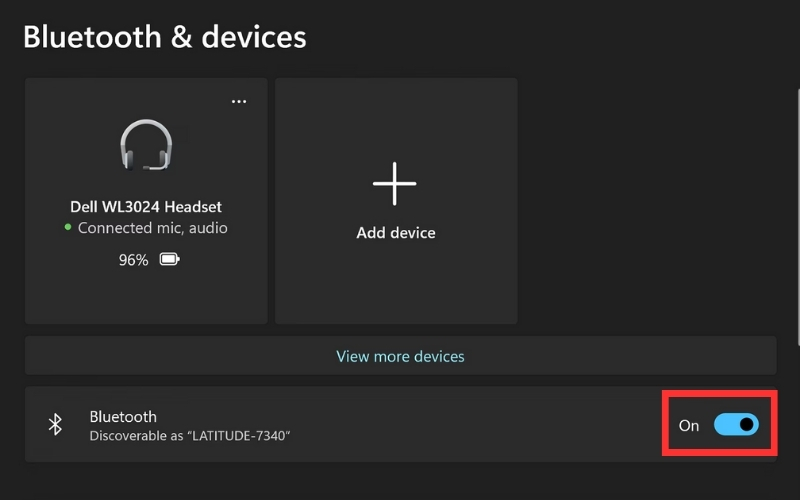Screen dimensions: 800x500
Task: Click Discoverable as "LATITUDE-7340" text
Action: click(190, 436)
